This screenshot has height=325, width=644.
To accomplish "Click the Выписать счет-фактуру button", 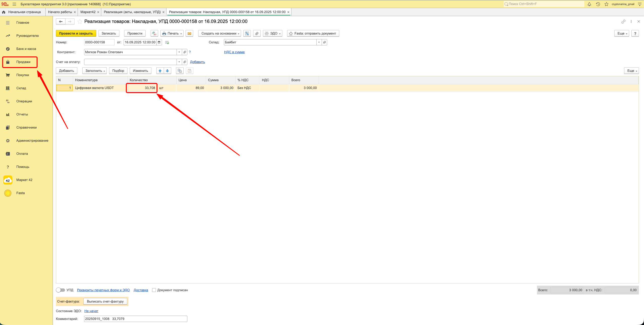I will point(105,301).
